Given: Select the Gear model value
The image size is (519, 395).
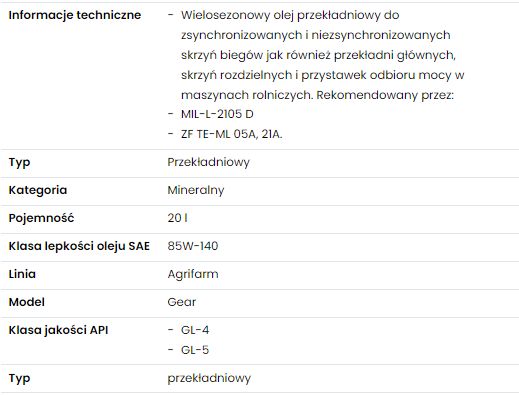Looking at the screenshot, I should tap(181, 302).
